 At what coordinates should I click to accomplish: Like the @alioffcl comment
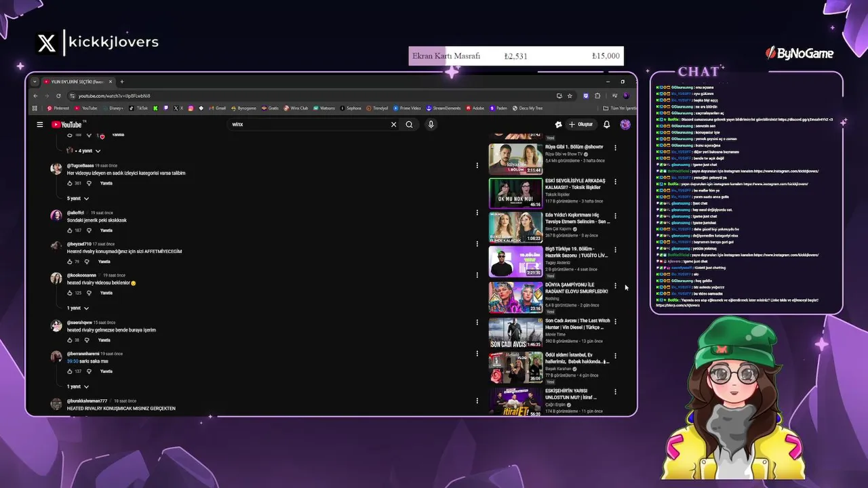pyautogui.click(x=70, y=230)
